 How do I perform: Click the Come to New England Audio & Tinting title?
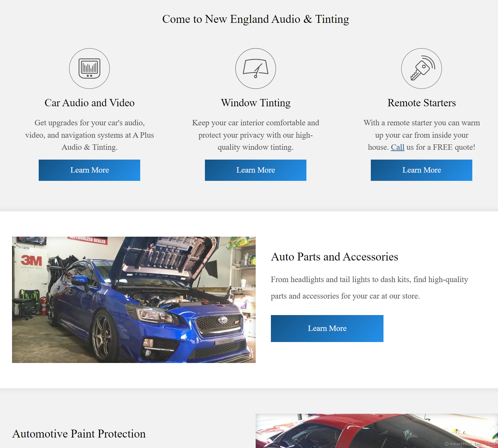click(256, 19)
